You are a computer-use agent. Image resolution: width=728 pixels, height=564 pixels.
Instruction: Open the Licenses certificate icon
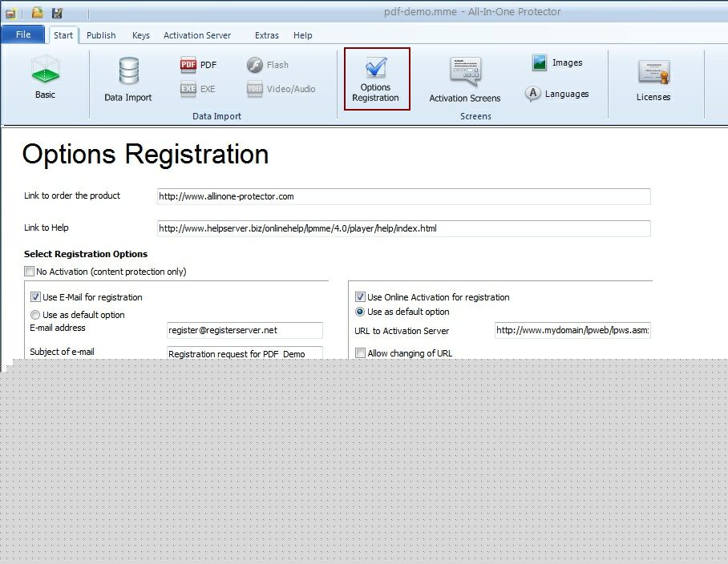click(653, 72)
